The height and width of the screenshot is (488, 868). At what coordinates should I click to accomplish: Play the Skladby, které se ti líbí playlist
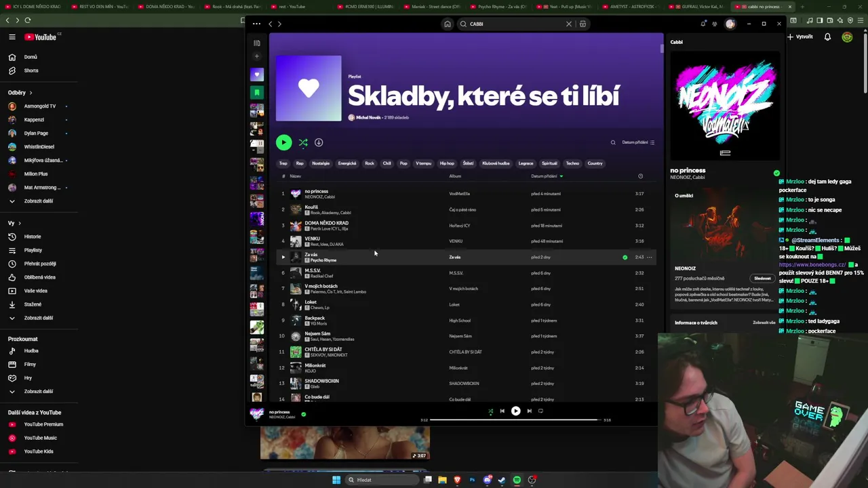(x=283, y=142)
